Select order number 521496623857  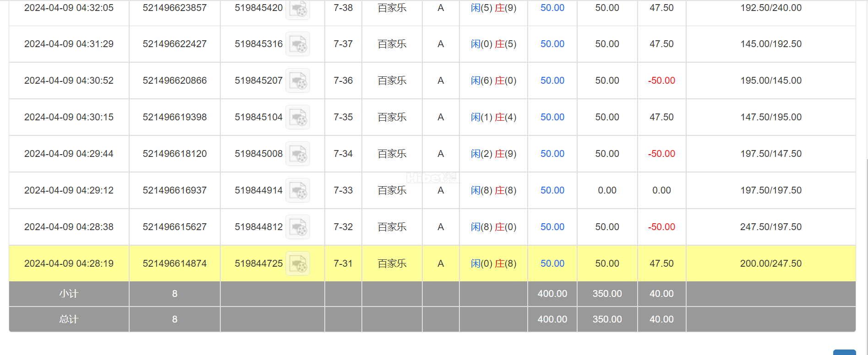pos(175,8)
